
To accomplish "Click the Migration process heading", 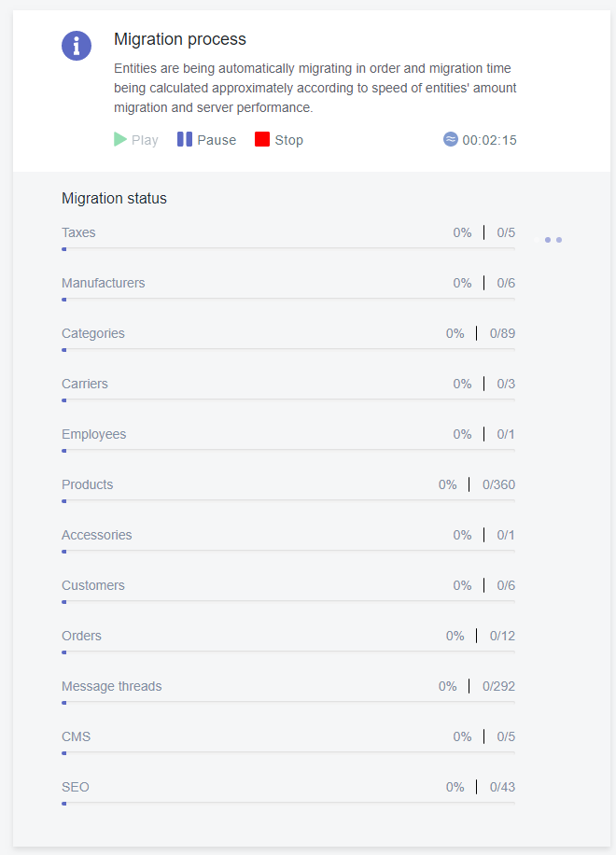I will (x=180, y=39).
